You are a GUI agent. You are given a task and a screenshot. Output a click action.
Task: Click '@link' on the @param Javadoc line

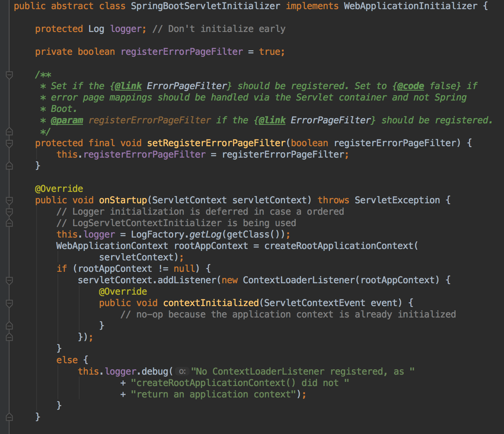click(272, 120)
